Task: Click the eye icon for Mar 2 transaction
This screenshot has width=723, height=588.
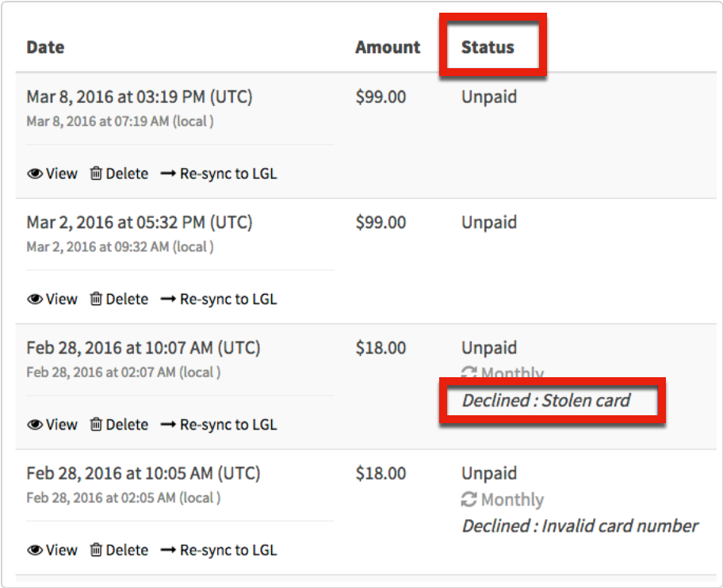Action: (35, 299)
